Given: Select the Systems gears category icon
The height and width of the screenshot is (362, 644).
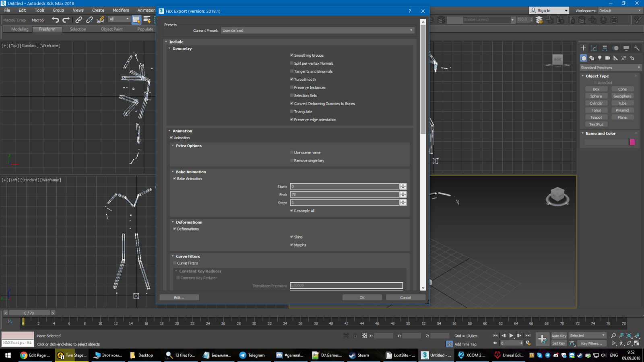Looking at the screenshot, I should [632, 58].
